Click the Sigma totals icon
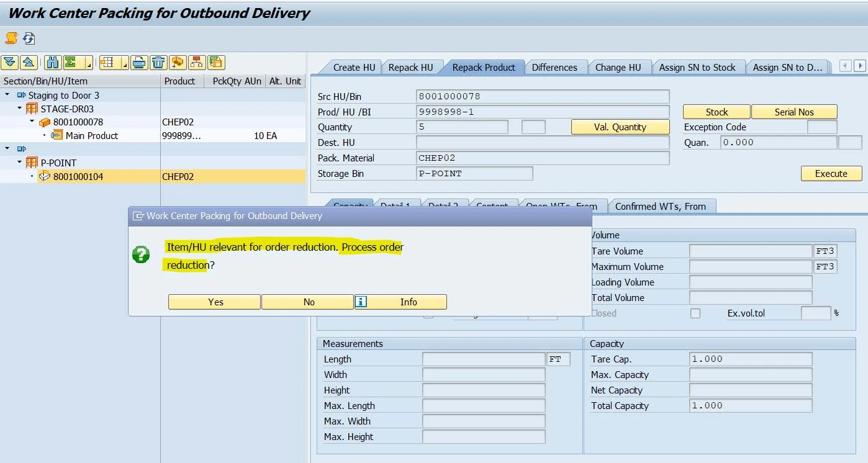The width and height of the screenshot is (868, 463). 71,63
